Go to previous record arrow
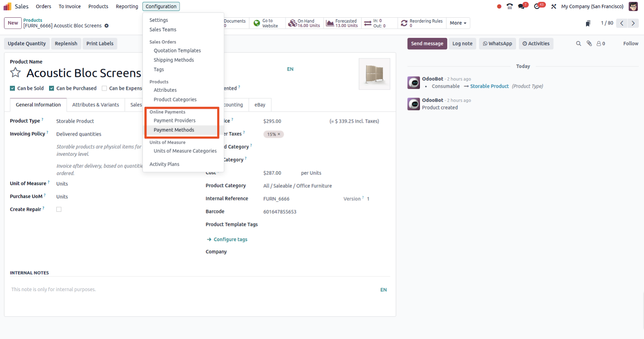 pos(622,23)
